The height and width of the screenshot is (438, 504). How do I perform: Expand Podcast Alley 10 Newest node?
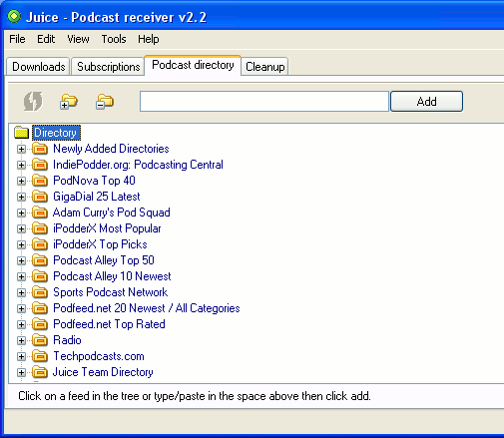[21, 276]
